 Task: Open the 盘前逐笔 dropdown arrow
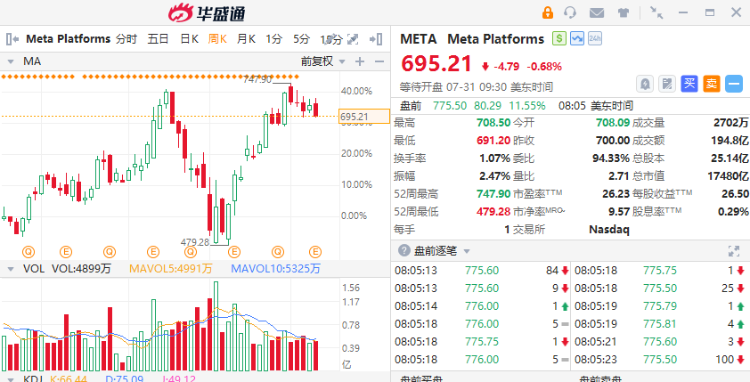(467, 251)
